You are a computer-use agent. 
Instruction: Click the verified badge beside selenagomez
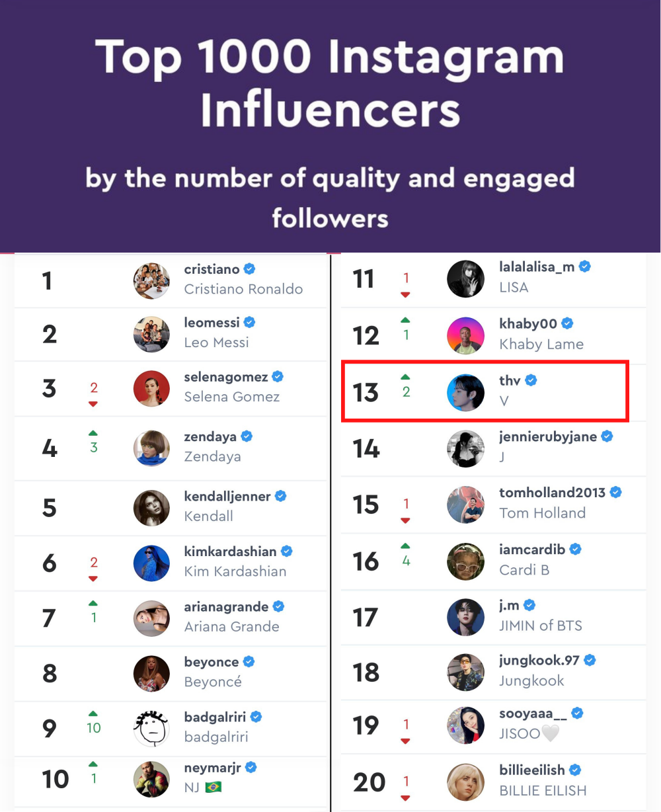point(278,377)
